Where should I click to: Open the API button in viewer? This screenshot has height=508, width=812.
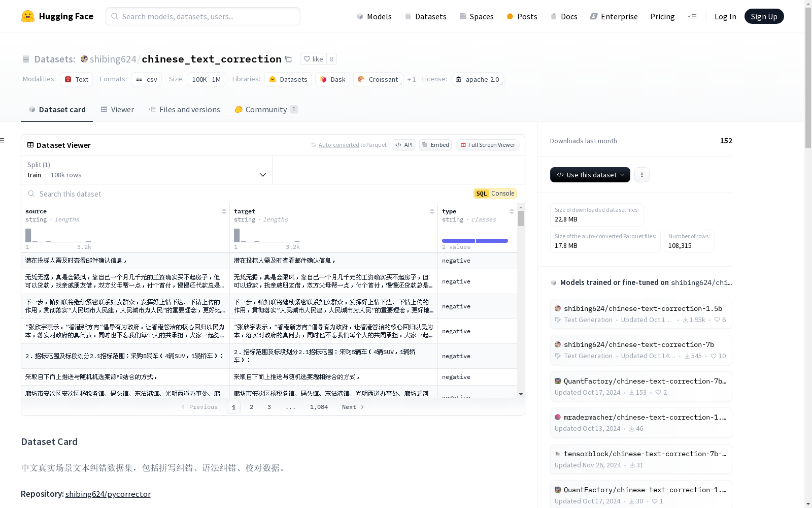(x=404, y=145)
